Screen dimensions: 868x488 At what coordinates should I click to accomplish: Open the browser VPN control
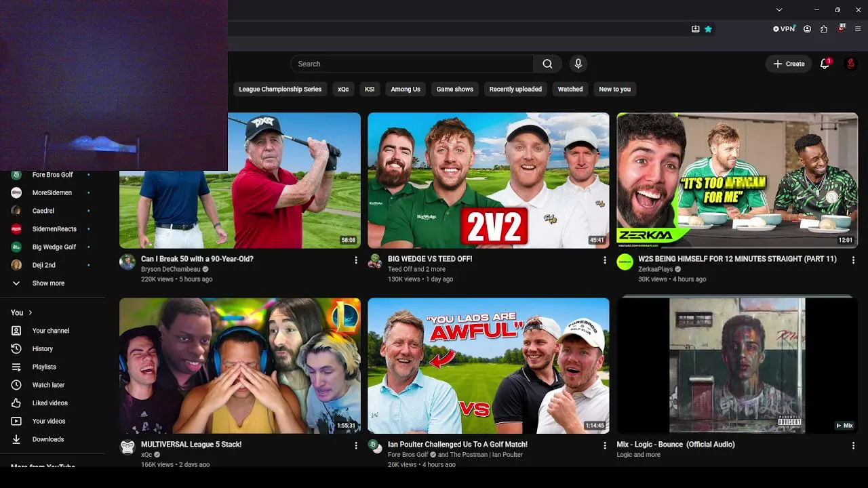(784, 29)
